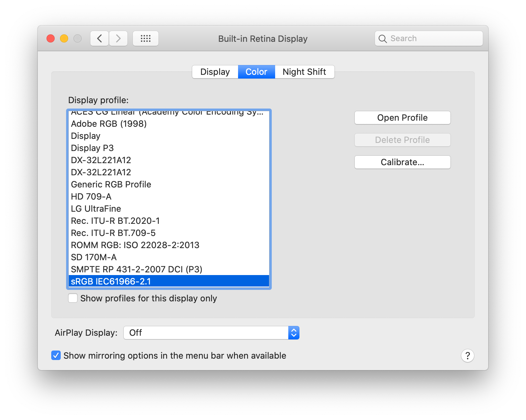This screenshot has height=420, width=526.
Task: Open Show All preferences grid view
Action: point(145,38)
